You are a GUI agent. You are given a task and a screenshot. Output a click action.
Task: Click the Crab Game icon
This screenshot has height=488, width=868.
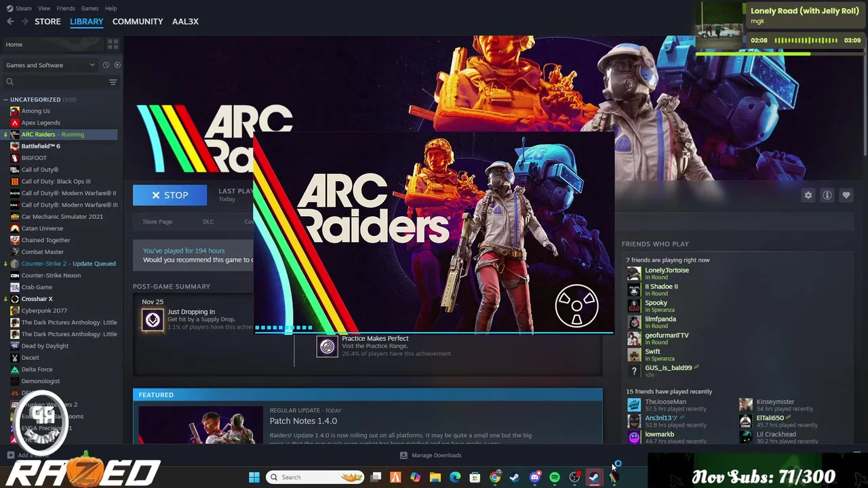click(x=15, y=287)
